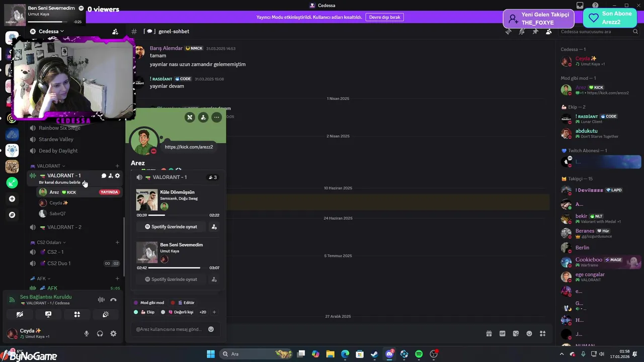
Task: Open gift icon in chat input bar
Action: pyautogui.click(x=489, y=333)
